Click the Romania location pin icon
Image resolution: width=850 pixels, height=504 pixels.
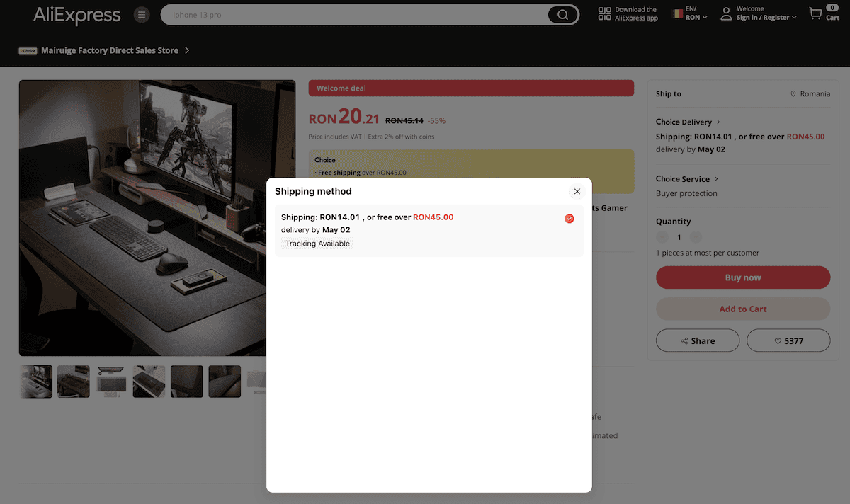pos(793,94)
